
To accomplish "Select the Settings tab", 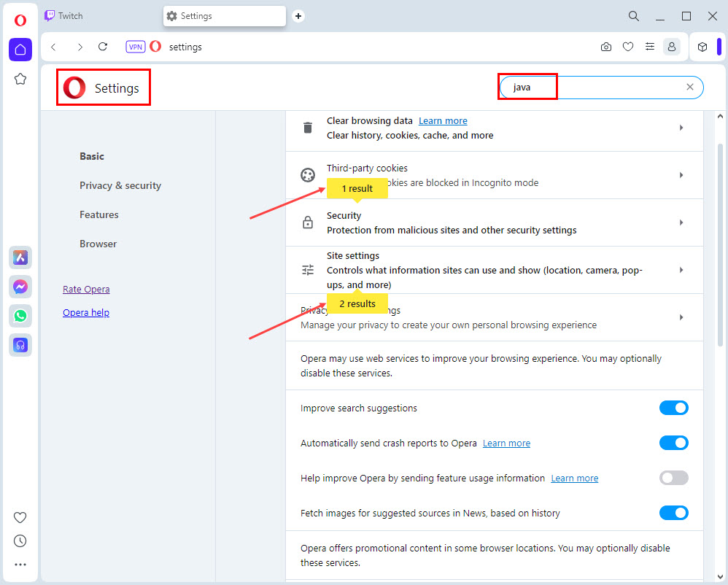I will pos(225,16).
